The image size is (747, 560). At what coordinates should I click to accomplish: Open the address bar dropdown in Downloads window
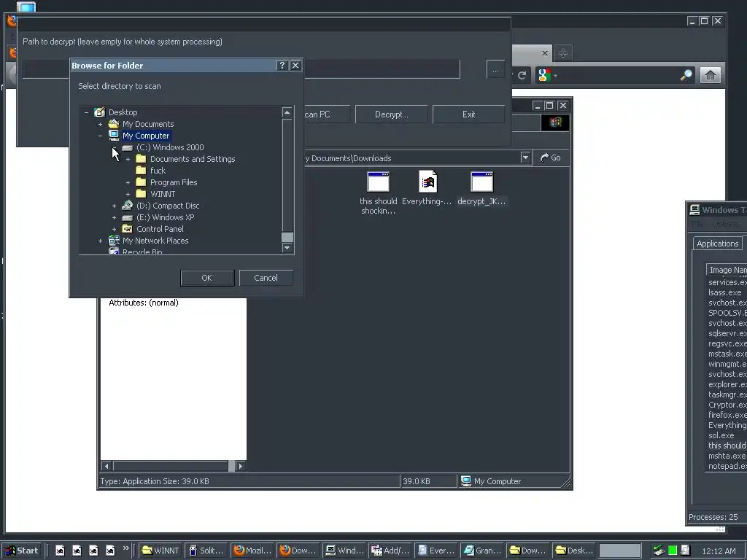pos(525,157)
